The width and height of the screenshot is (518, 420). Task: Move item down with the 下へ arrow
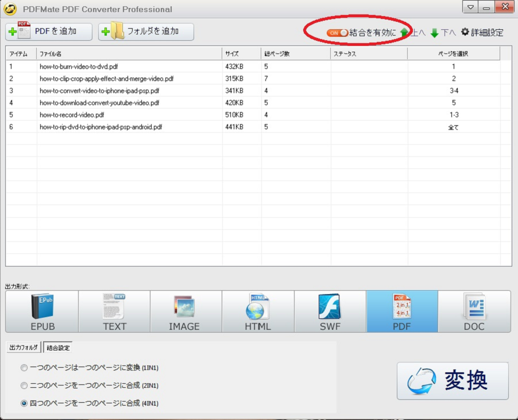coord(443,33)
